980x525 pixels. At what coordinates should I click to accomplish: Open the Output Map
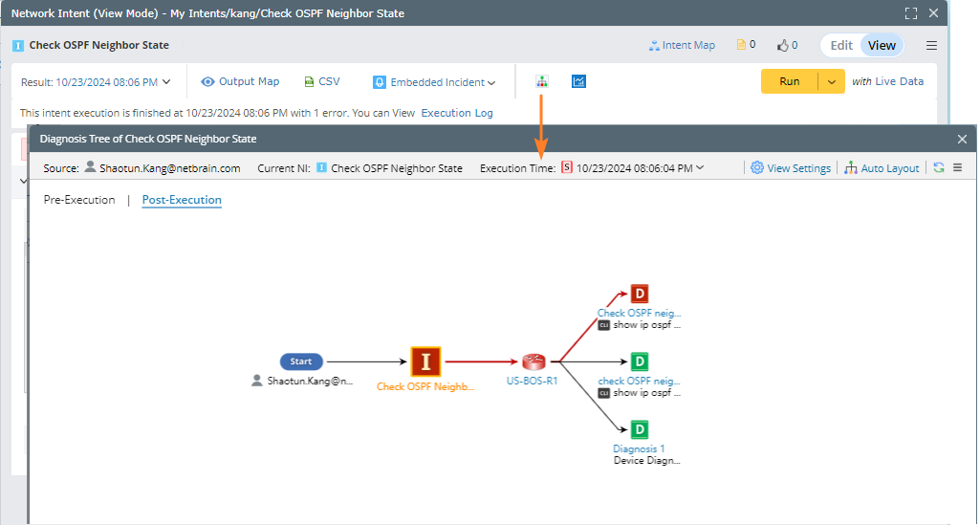tap(240, 81)
